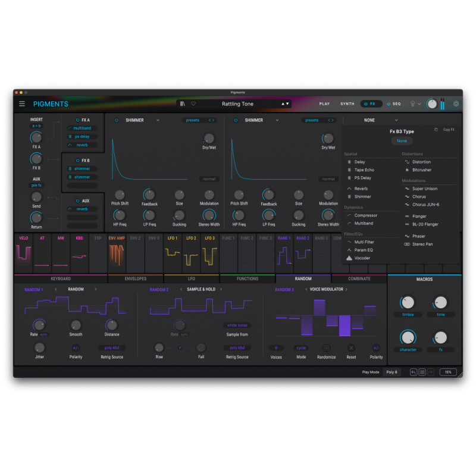Screen dimensions: 476x476
Task: Toggle the FX section power button
Action: 365,104
